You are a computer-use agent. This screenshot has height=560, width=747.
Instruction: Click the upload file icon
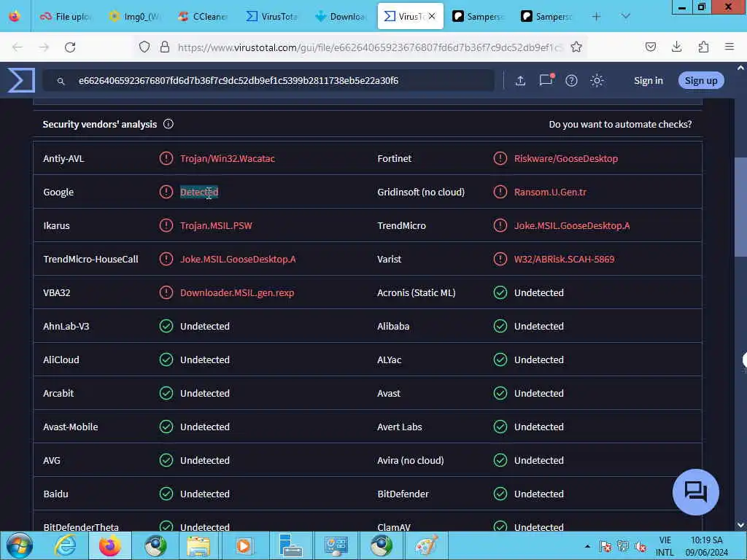click(520, 80)
